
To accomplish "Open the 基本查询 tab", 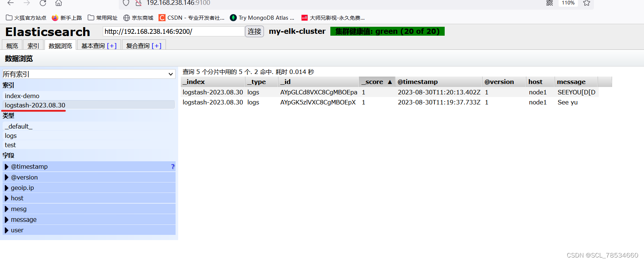I will click(93, 46).
